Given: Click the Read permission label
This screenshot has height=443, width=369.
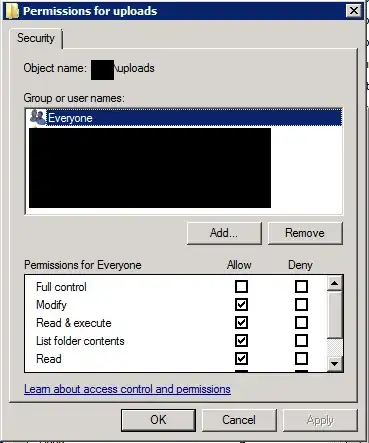Looking at the screenshot, I should pyautogui.click(x=49, y=359).
